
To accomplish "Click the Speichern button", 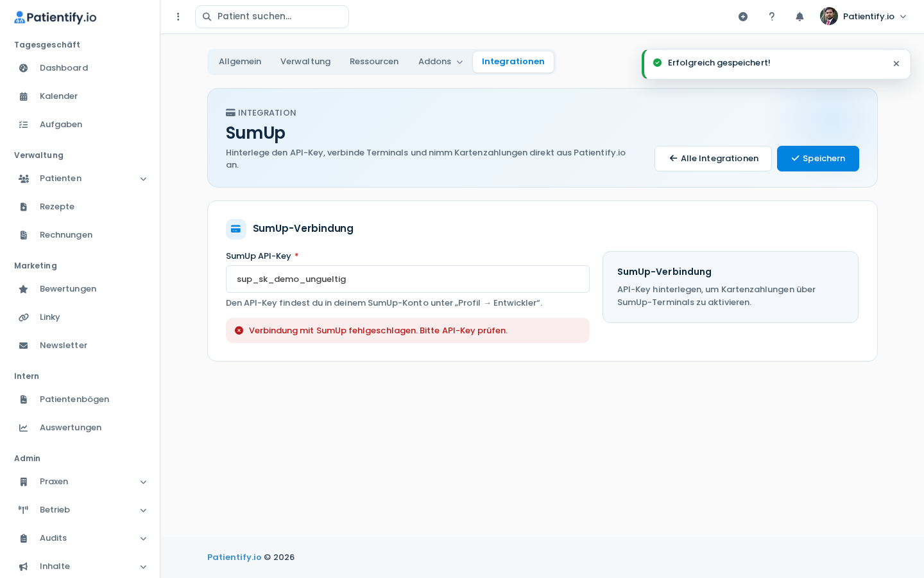I will (818, 159).
